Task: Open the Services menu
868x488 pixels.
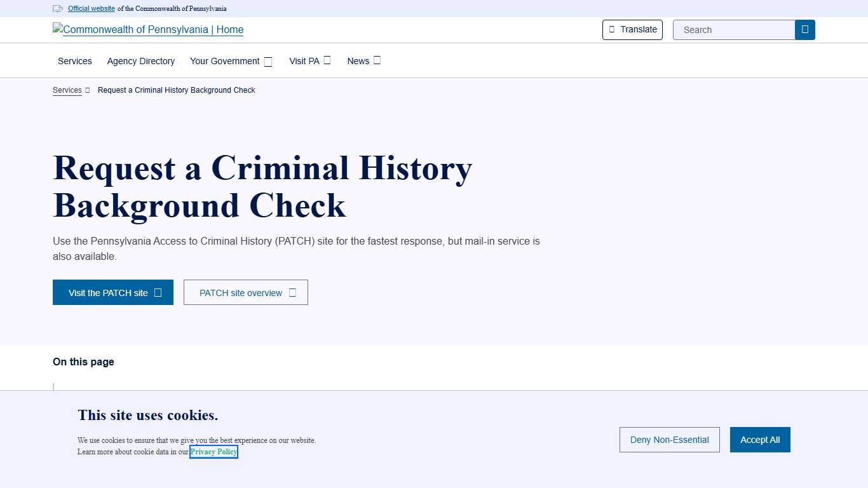Action: [74, 61]
